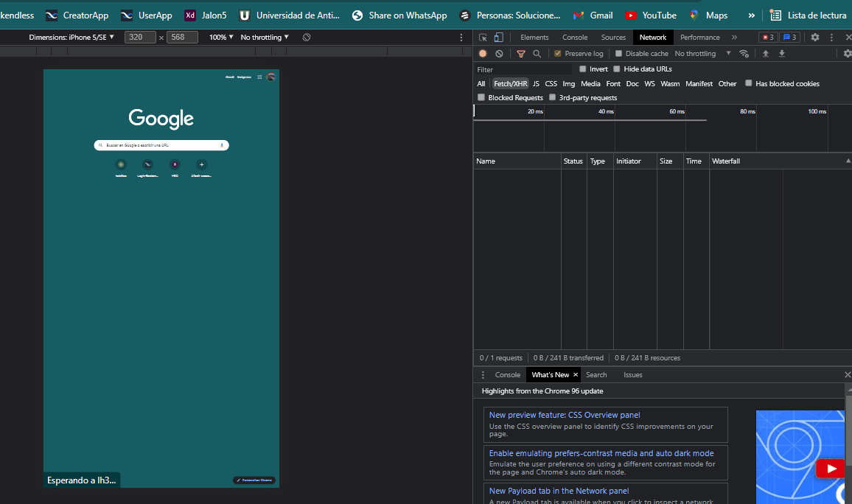Open network search with magnifier icon
The image size is (852, 504).
537,53
